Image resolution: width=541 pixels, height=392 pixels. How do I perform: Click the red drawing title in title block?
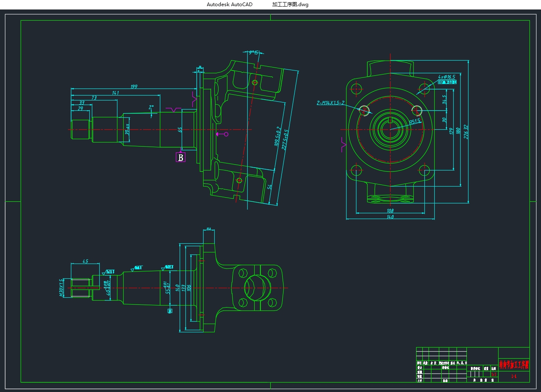[x=513, y=364]
